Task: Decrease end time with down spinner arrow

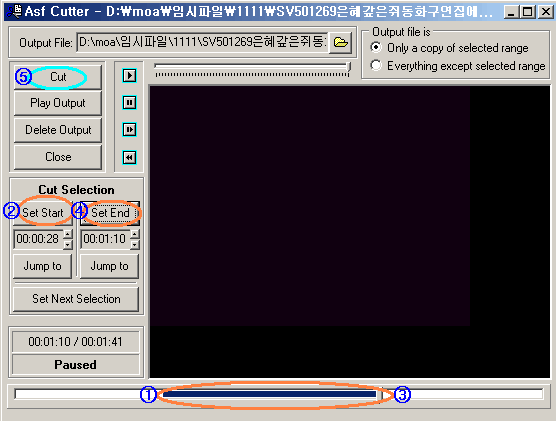Action: click(x=135, y=244)
